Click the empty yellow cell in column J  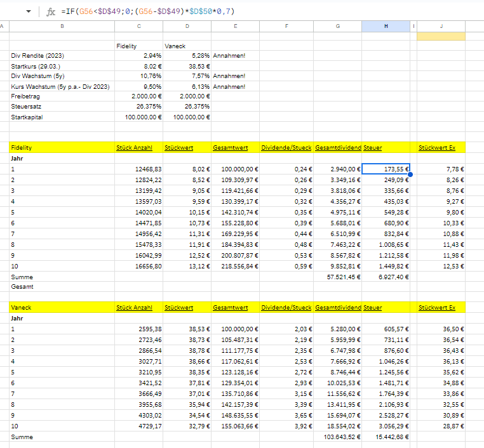click(441, 36)
